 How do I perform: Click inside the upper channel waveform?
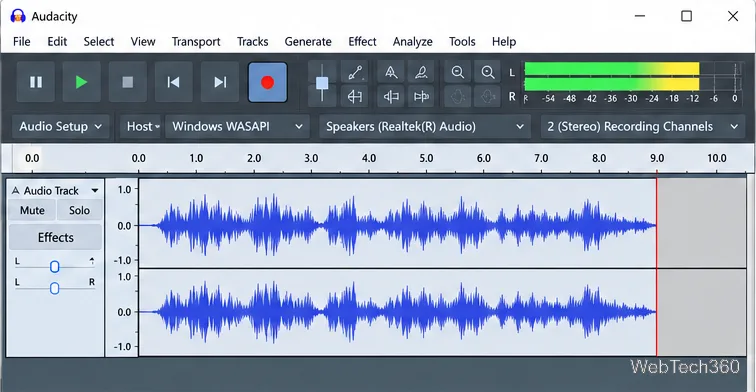(x=397, y=224)
